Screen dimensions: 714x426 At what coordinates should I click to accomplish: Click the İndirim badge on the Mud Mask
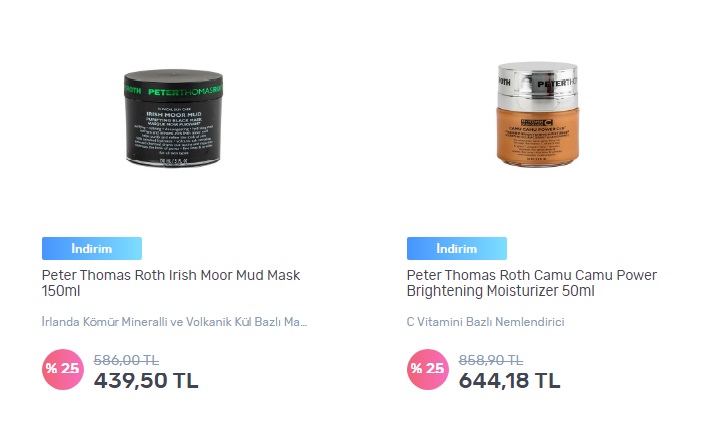92,248
